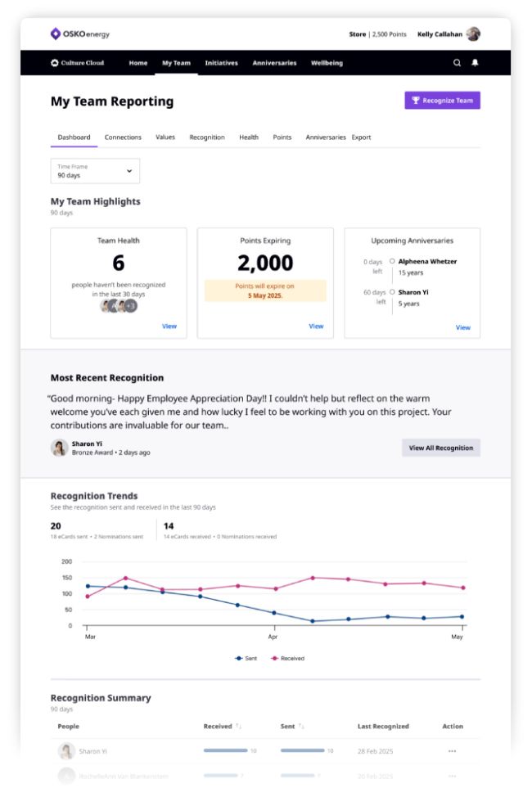Click the Recognize Team button
This screenshot has width=532, height=788.
coord(442,100)
